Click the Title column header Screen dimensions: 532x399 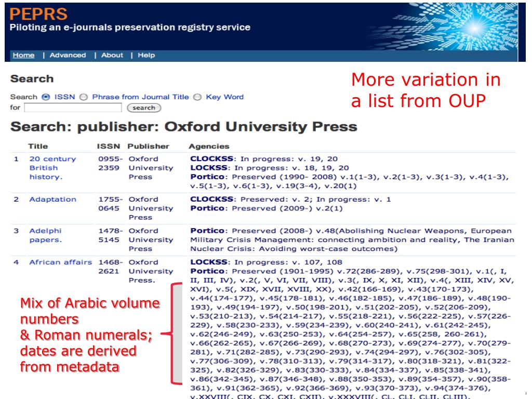click(x=38, y=146)
